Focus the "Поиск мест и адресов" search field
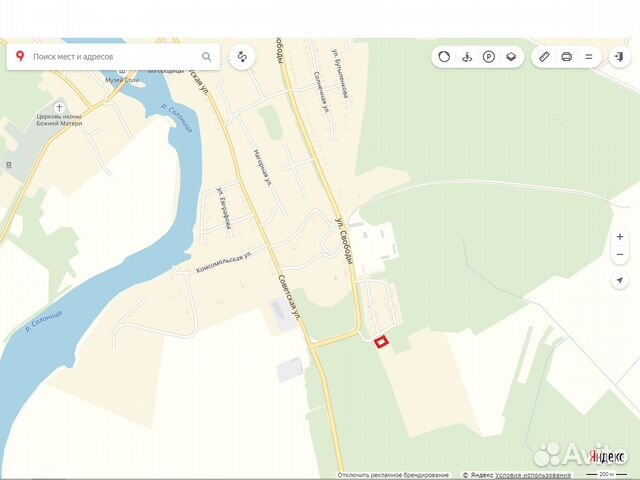Image resolution: width=640 pixels, height=480 pixels. pos(114,57)
